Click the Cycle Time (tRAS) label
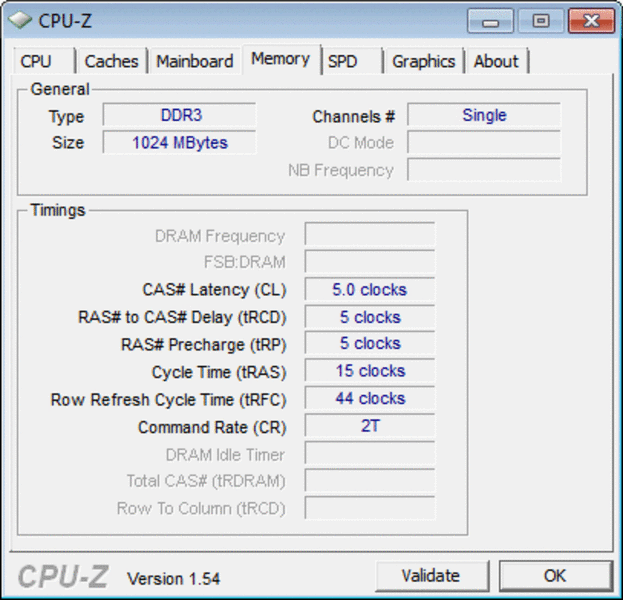The height and width of the screenshot is (600, 623). coord(219,372)
